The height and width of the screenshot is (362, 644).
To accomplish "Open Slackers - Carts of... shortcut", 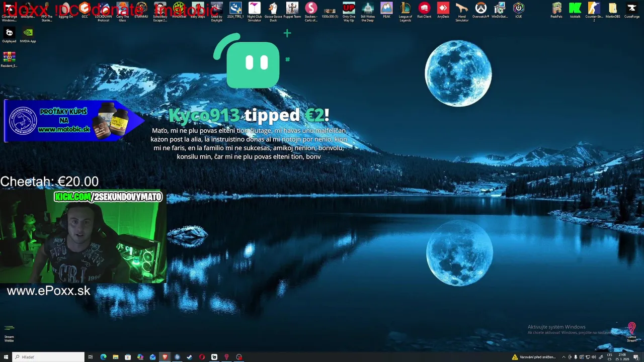I will pos(311,12).
